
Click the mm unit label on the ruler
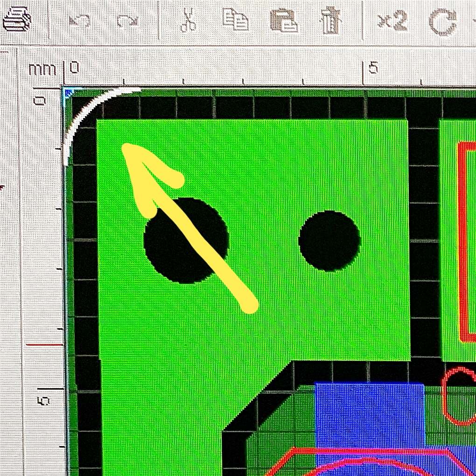pos(42,70)
